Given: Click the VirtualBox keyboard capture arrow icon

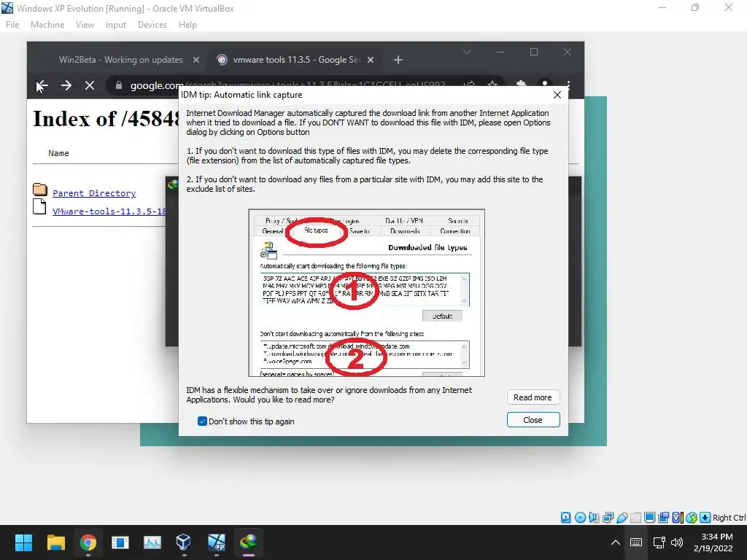Looking at the screenshot, I should pyautogui.click(x=705, y=517).
